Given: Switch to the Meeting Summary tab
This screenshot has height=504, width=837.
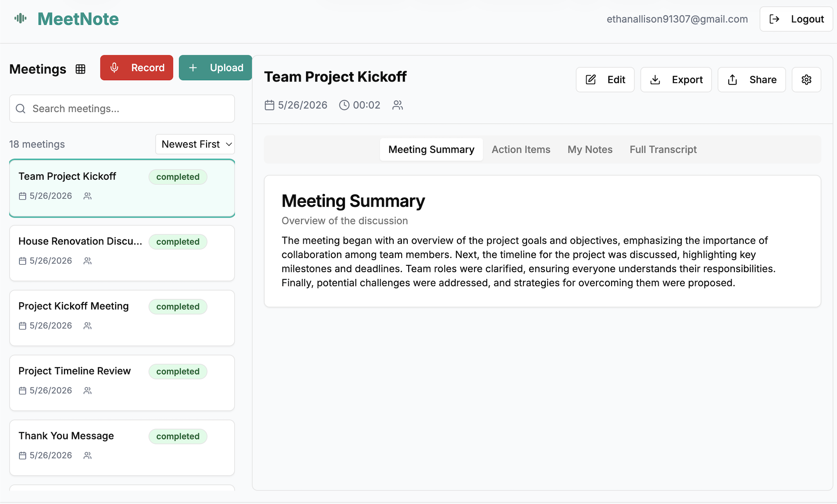Looking at the screenshot, I should [431, 150].
